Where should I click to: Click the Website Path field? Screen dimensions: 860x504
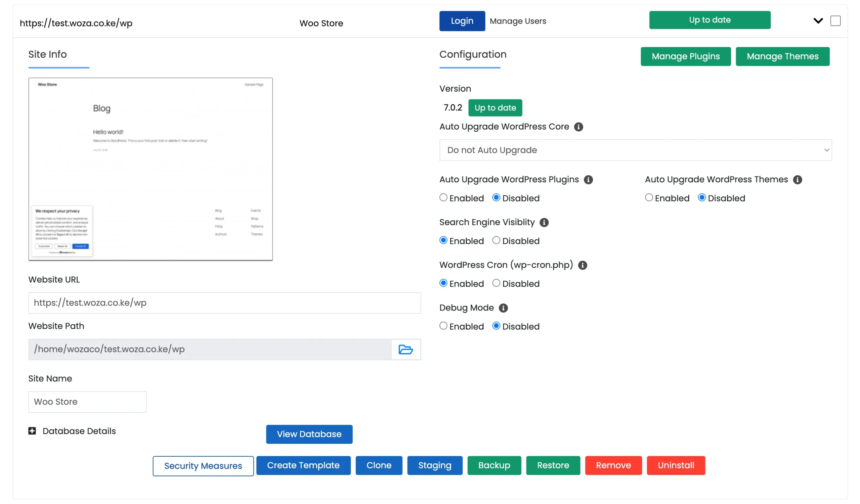[x=210, y=349]
